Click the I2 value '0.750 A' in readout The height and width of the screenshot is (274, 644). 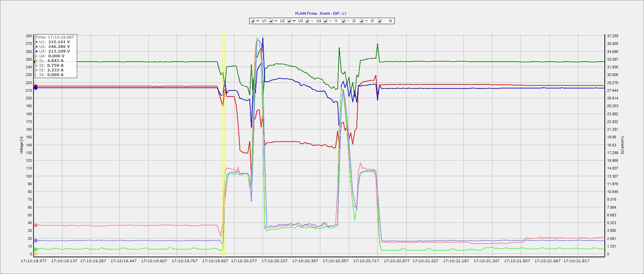point(55,65)
